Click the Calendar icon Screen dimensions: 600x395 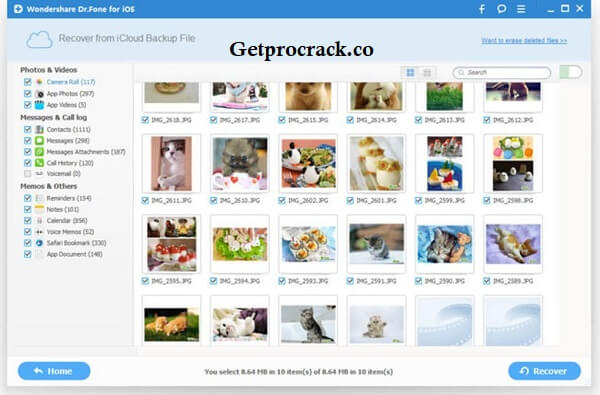39,220
